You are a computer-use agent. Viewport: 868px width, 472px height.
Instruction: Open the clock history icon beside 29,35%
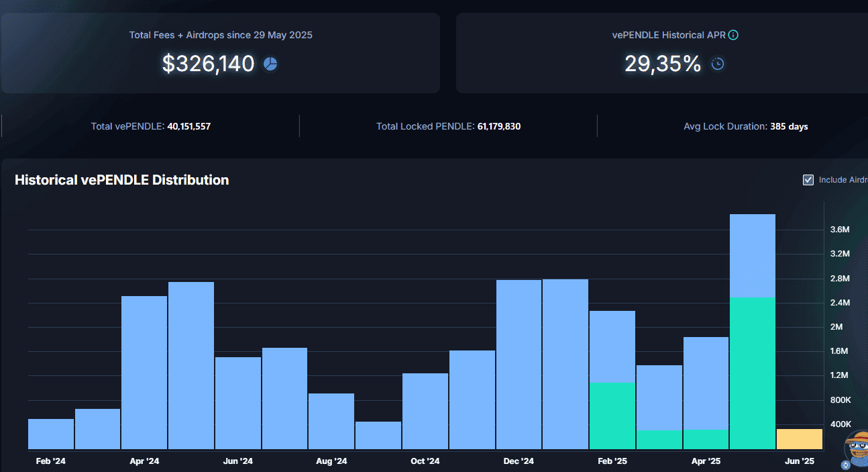(x=717, y=64)
